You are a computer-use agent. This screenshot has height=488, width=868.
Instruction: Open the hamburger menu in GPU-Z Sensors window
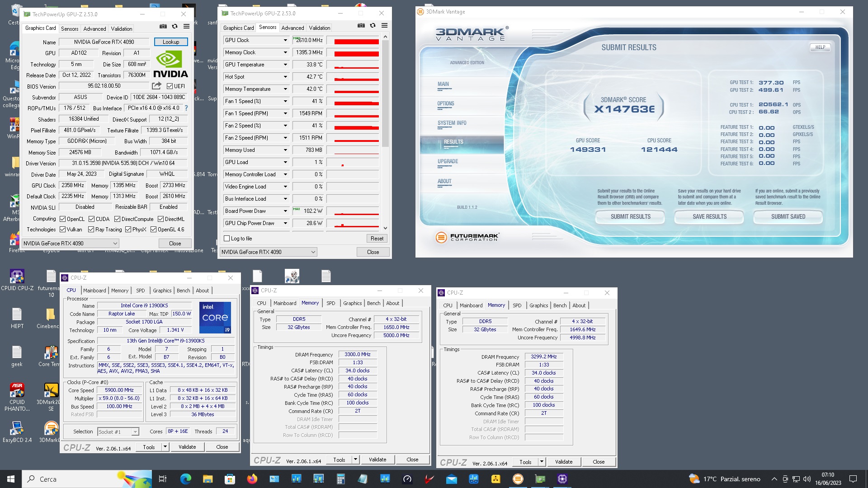pyautogui.click(x=384, y=26)
